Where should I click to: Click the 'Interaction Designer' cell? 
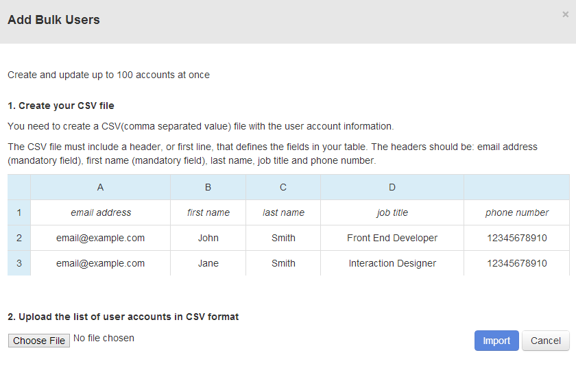point(392,263)
